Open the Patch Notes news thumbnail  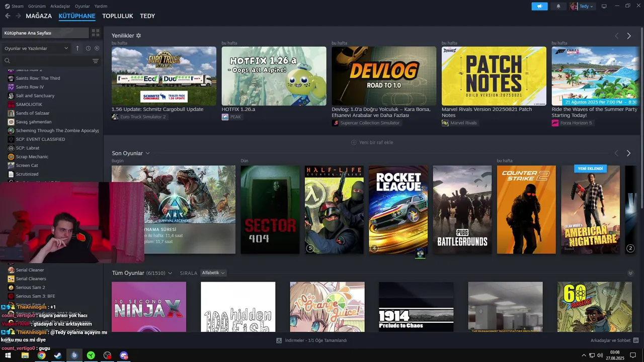(x=494, y=76)
